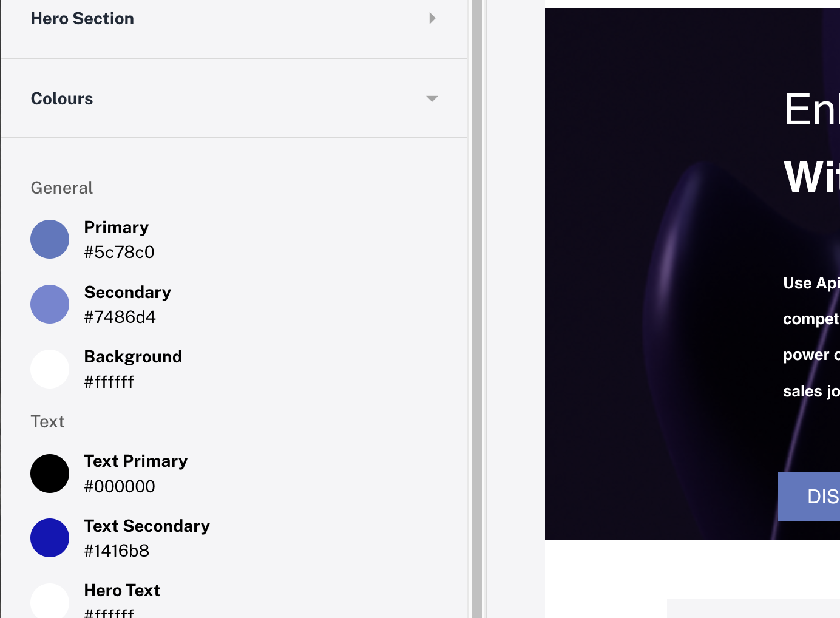The image size is (840, 618).
Task: Click the Secondary hex code #7486d4
Action: coord(120,317)
